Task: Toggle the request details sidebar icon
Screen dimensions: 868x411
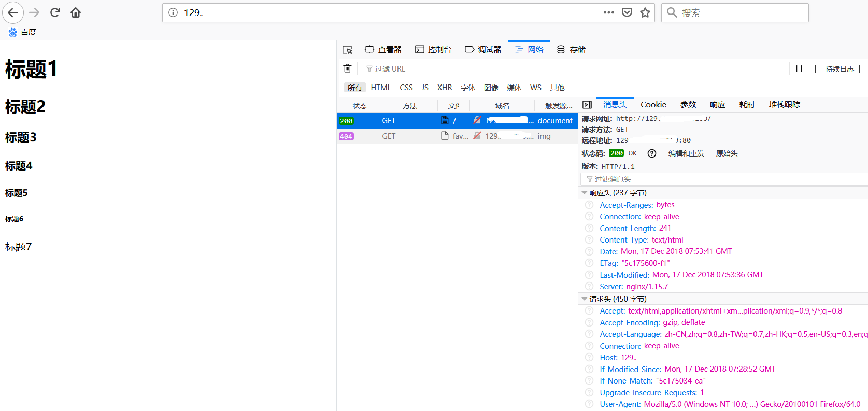Action: [587, 105]
